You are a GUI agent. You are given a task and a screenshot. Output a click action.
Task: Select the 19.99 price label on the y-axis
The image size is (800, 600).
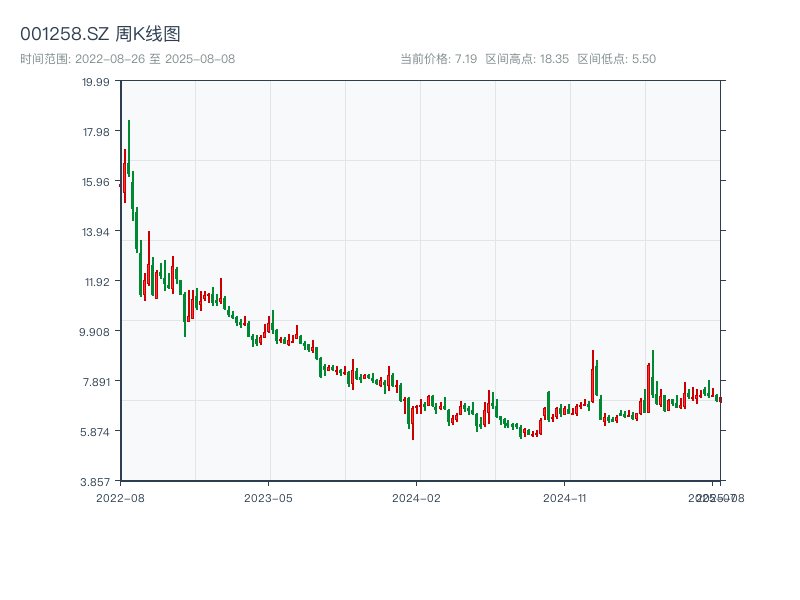[x=97, y=86]
